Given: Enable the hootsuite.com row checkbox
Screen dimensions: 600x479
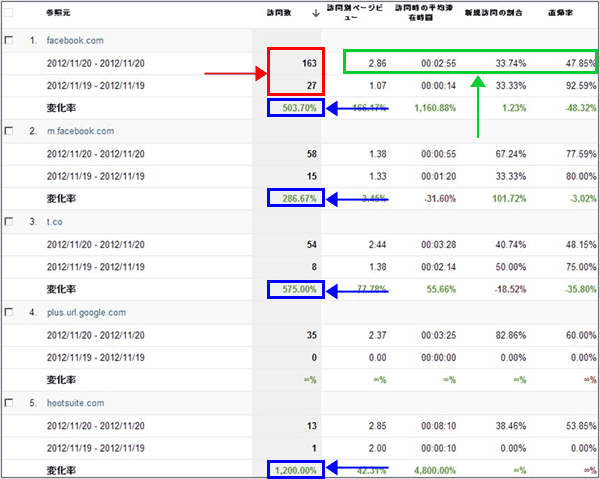Looking at the screenshot, I should (8, 403).
